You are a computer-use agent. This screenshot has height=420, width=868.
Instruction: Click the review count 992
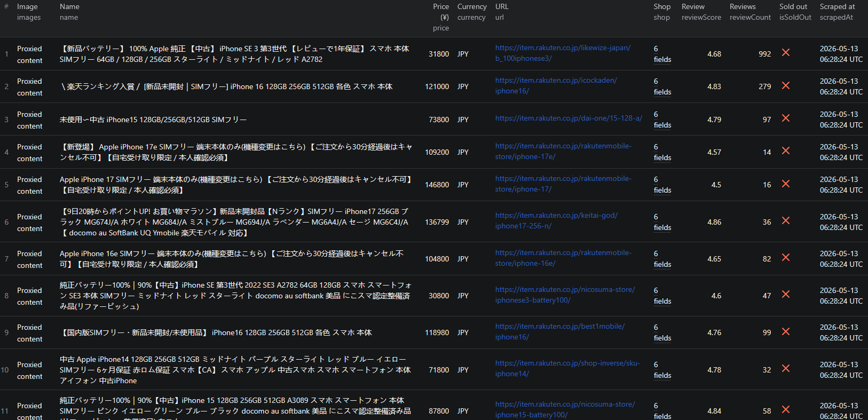point(765,54)
